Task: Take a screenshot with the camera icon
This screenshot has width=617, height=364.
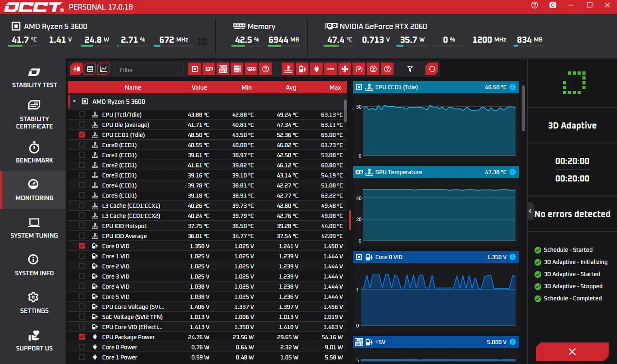Action: coord(553,5)
